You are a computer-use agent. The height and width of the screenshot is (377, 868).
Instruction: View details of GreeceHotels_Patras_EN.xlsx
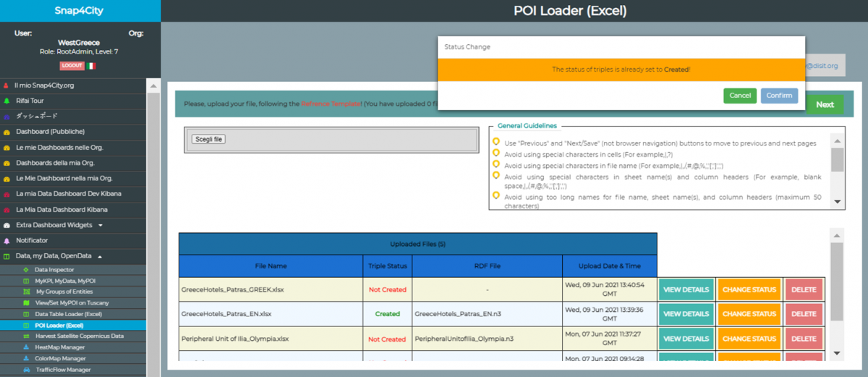coord(686,314)
